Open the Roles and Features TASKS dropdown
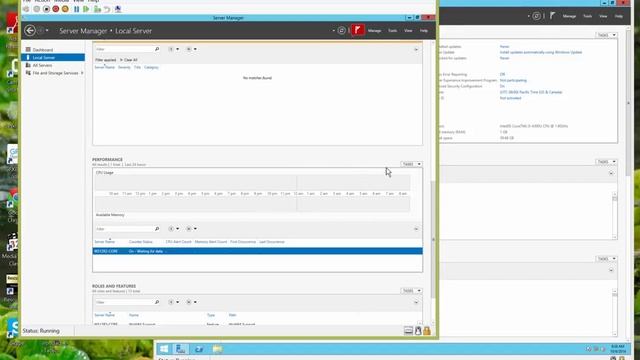Image resolution: width=640 pixels, height=360 pixels. (x=411, y=291)
